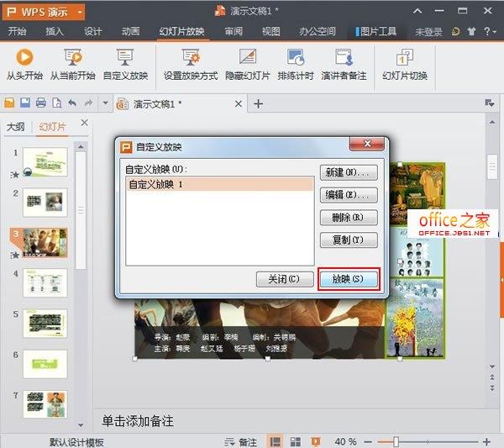Open the 审阅 review ribbon tab
This screenshot has width=504, height=448.
click(x=234, y=32)
